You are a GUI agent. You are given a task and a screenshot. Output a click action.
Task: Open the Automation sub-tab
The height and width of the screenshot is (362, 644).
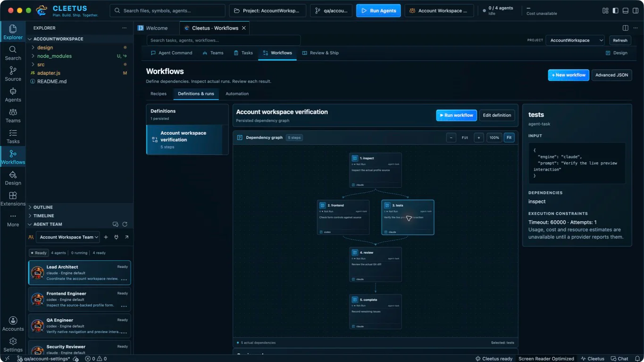tap(237, 94)
